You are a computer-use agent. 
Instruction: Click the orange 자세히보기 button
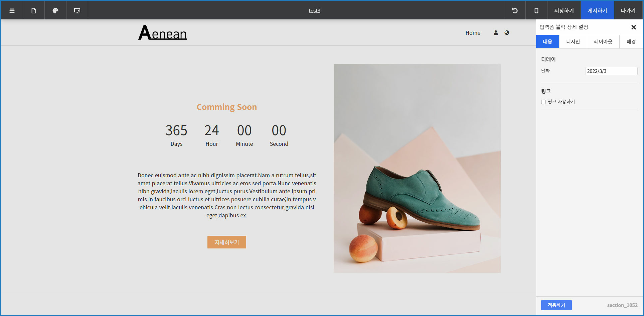tap(226, 242)
